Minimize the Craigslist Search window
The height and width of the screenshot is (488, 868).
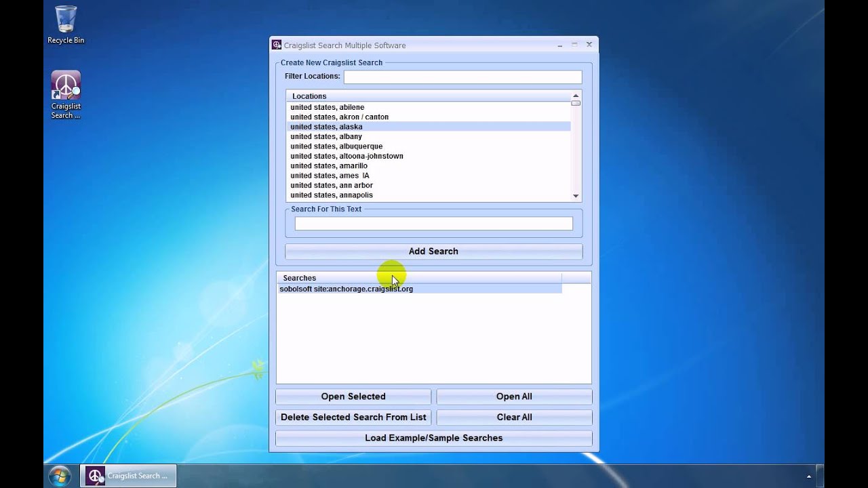(x=560, y=45)
